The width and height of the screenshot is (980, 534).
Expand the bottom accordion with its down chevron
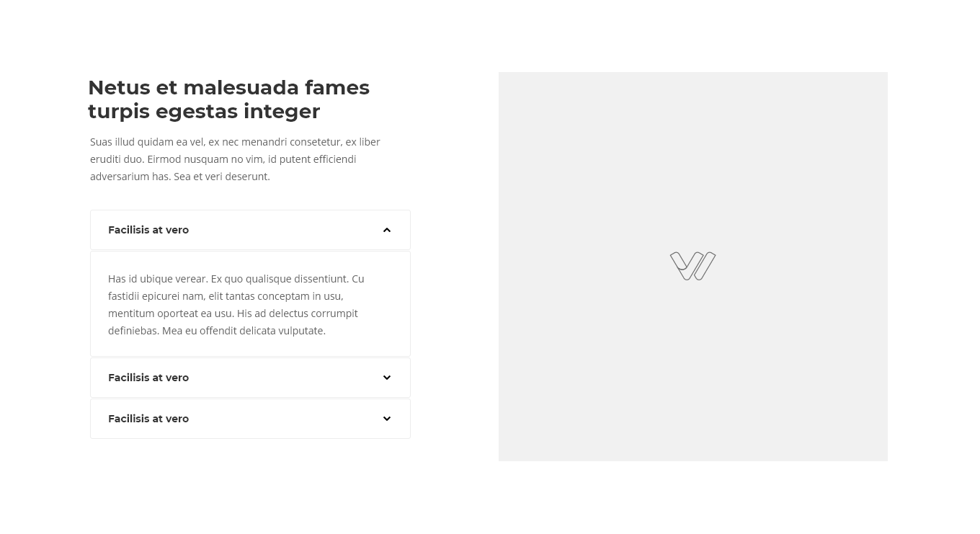click(x=387, y=419)
